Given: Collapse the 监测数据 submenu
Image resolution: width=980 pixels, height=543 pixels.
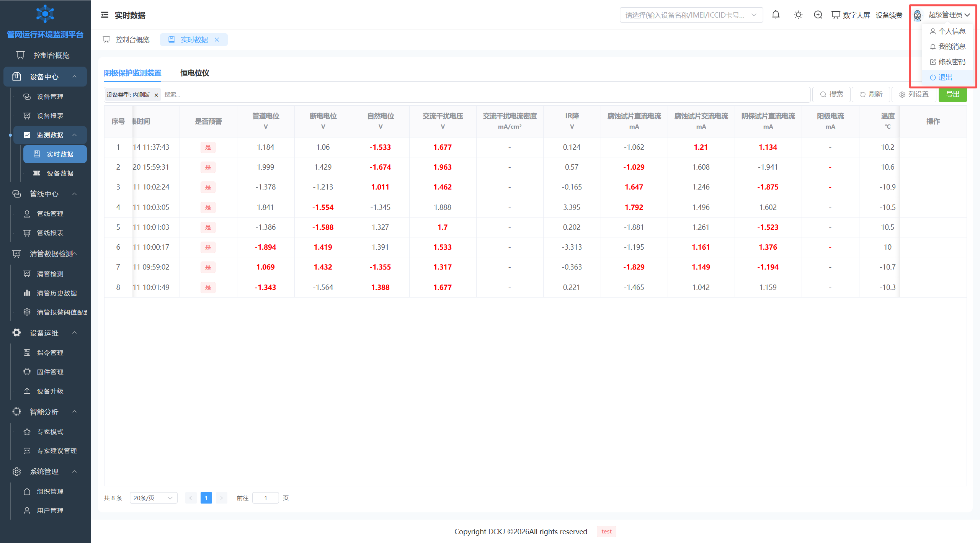Looking at the screenshot, I should point(50,135).
